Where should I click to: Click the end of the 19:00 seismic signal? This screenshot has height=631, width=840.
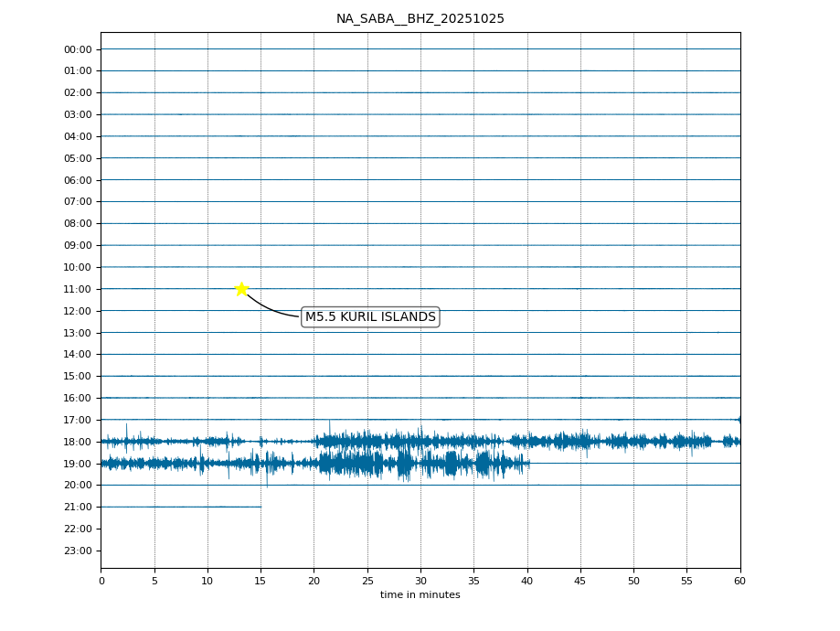coord(528,464)
